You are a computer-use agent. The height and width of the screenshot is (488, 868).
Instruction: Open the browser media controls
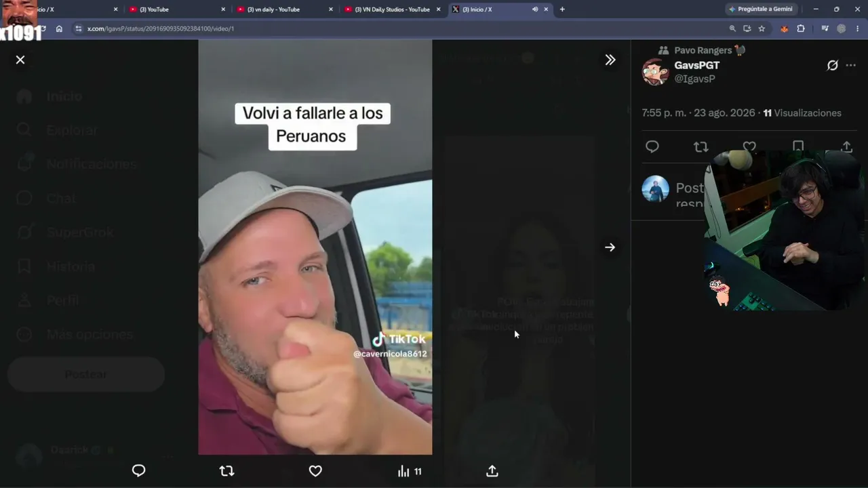(x=825, y=28)
